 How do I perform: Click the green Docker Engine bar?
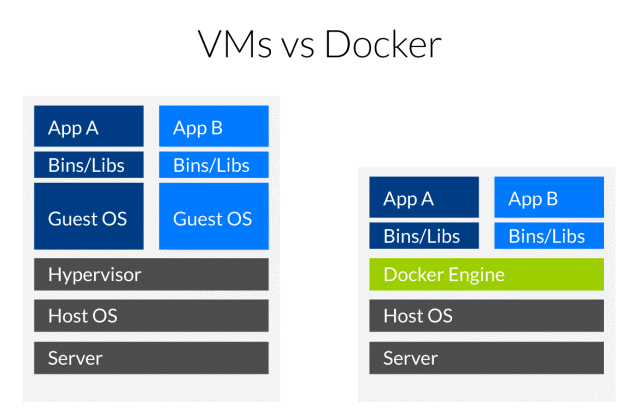pyautogui.click(x=487, y=274)
